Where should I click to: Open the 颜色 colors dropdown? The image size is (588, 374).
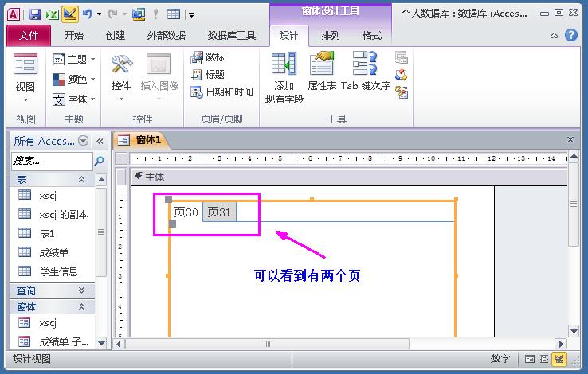(73, 79)
